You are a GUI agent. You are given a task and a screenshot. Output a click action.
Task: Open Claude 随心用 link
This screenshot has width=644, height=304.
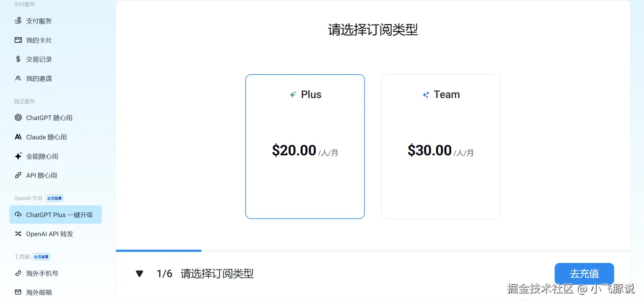click(47, 137)
